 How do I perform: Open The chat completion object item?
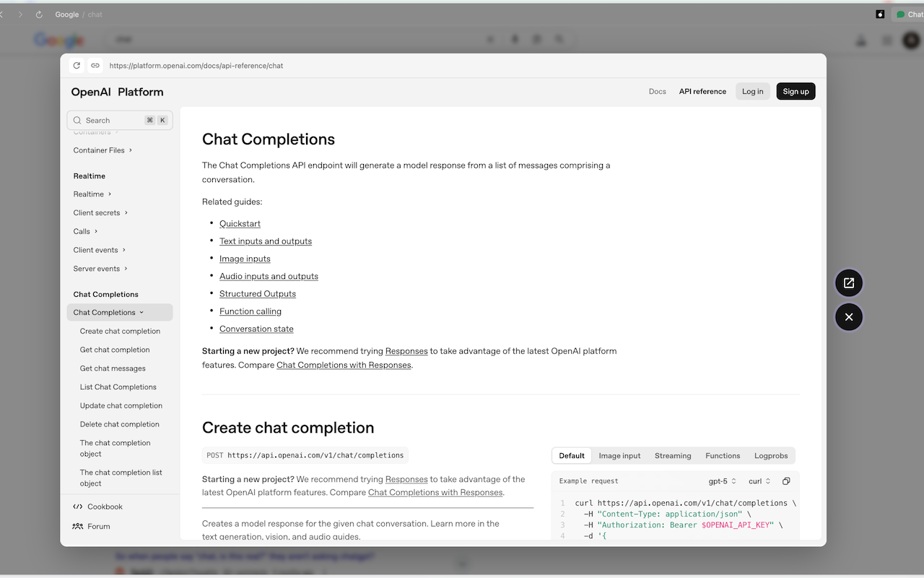point(115,449)
